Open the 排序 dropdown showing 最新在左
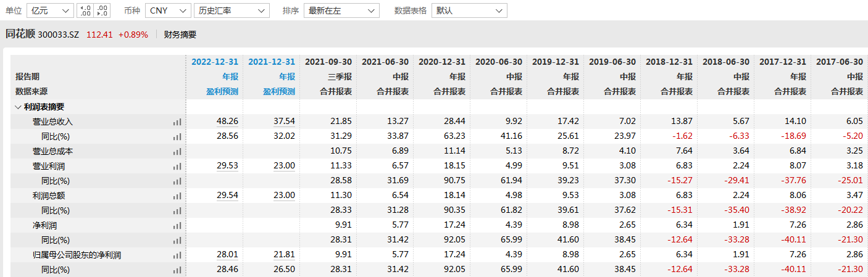Screen dimensions: 868x277 coord(341,10)
